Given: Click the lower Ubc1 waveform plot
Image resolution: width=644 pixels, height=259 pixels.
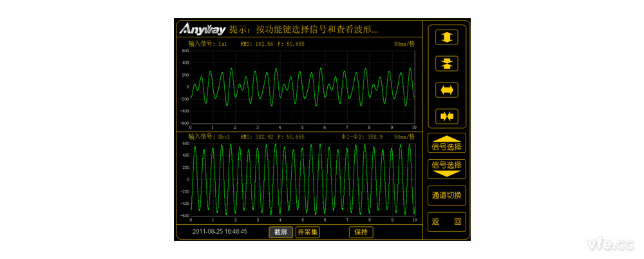Looking at the screenshot, I should pos(303,179).
